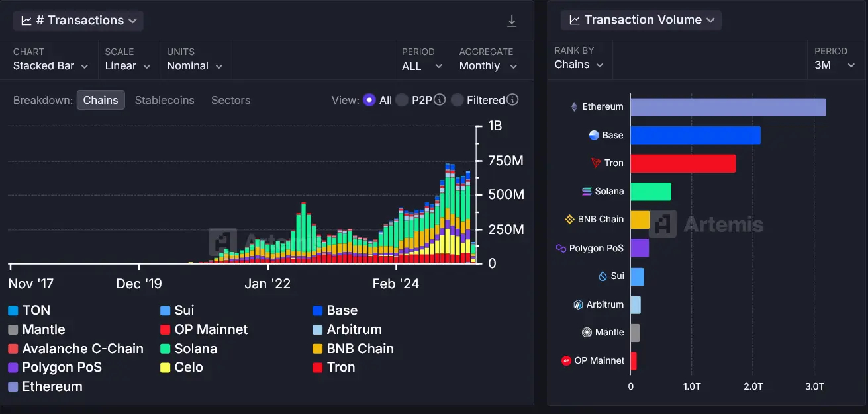This screenshot has height=414, width=868.
Task: Toggle OP Mainnet series in the legend
Action: (x=204, y=329)
